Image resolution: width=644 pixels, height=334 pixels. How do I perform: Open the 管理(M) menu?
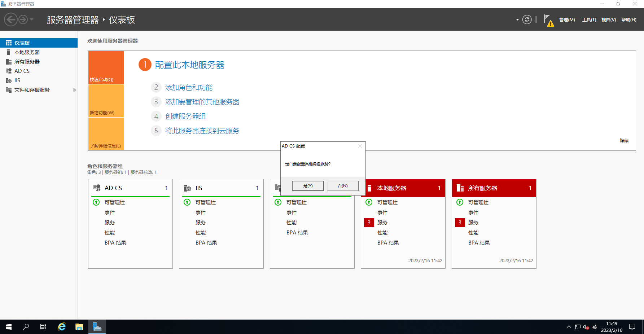pyautogui.click(x=567, y=20)
